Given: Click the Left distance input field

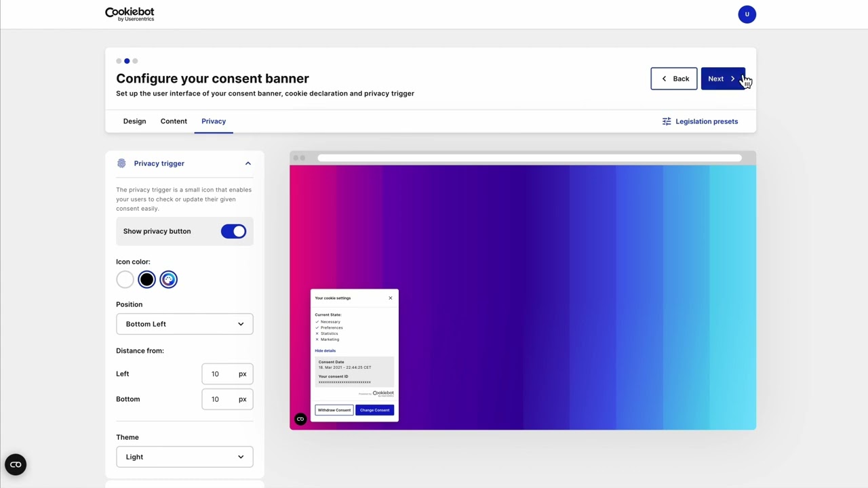Looking at the screenshot, I should [218, 374].
